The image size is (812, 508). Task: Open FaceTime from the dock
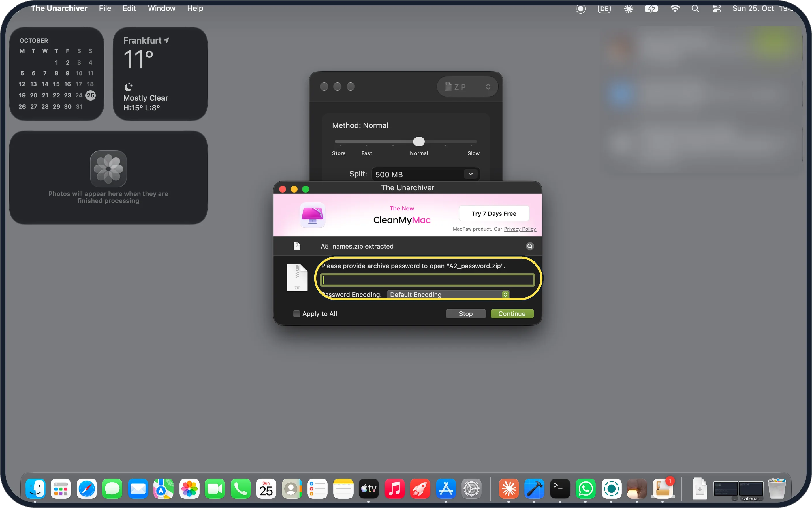(215, 488)
